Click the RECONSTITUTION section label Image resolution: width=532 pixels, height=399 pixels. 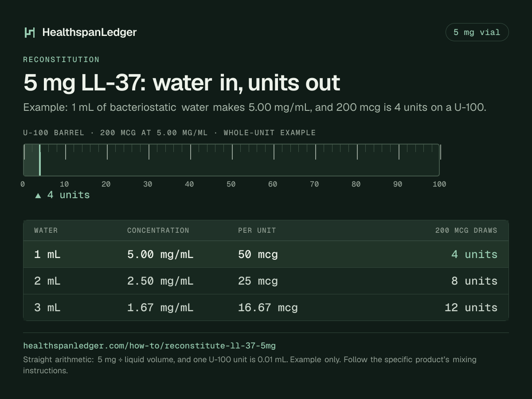pos(61,59)
